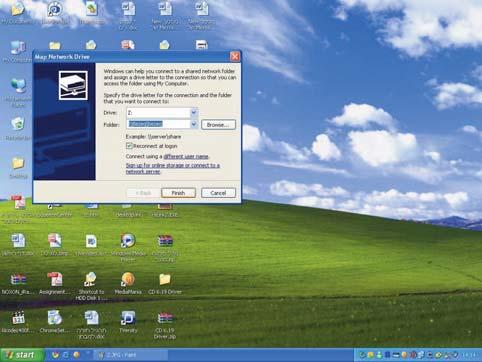Open the codec video file icon

tap(18, 318)
